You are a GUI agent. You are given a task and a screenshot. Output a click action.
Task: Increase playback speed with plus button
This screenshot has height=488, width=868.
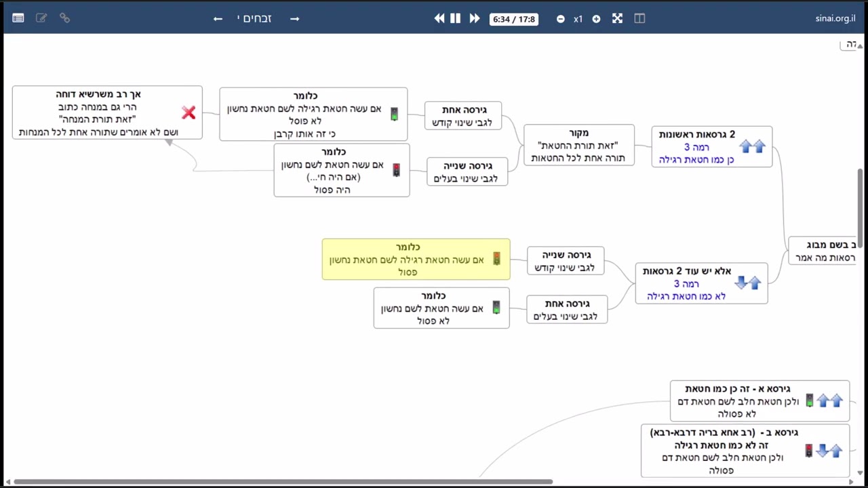click(596, 19)
